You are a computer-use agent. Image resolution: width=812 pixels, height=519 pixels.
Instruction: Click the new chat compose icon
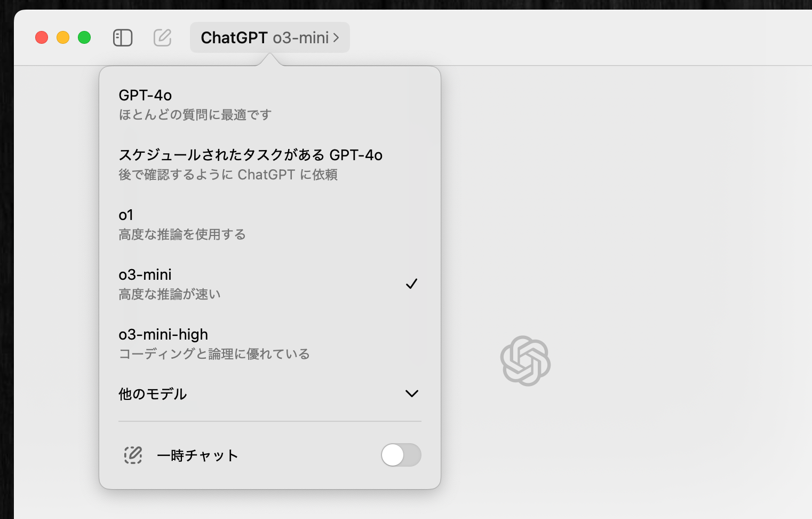point(162,38)
